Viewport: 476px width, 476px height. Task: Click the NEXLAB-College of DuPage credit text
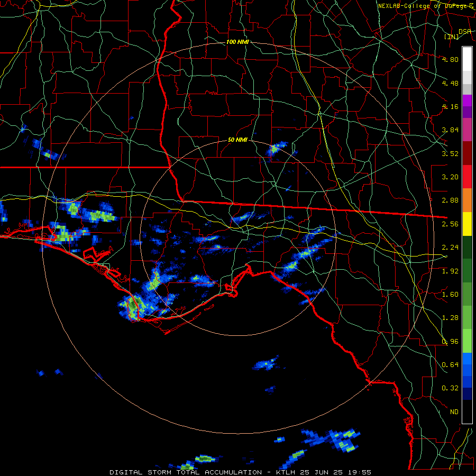pos(426,6)
